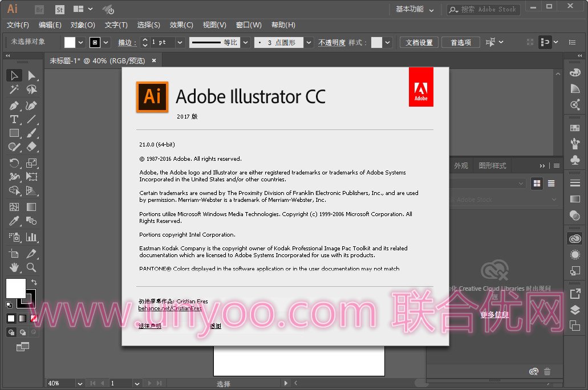Open the Adobe Stock (St) icon
This screenshot has width=588, height=390.
tap(60, 10)
